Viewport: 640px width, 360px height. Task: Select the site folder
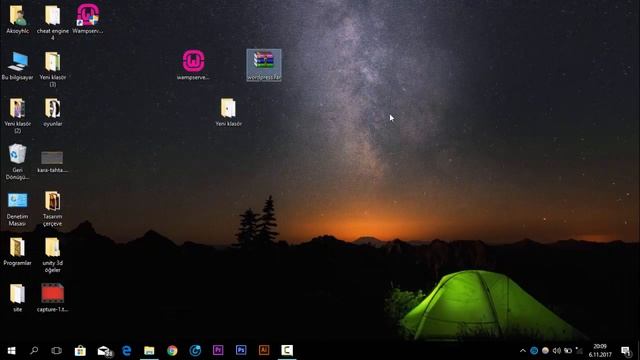pos(18,298)
